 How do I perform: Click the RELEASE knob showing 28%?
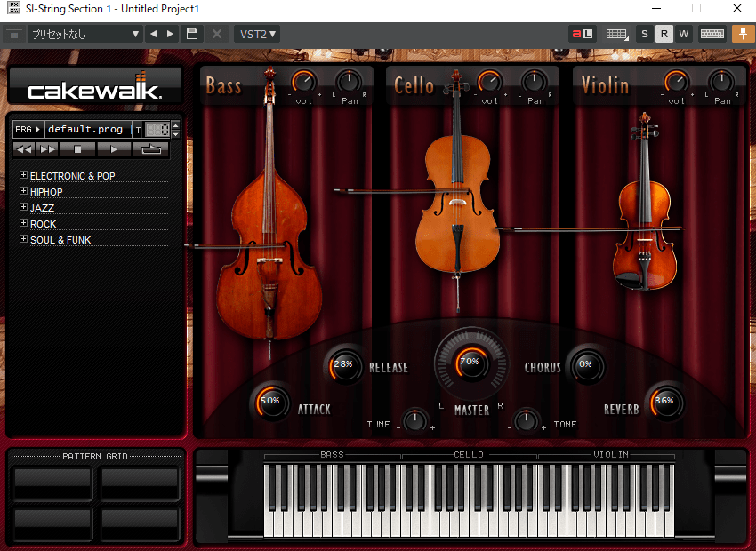(344, 365)
